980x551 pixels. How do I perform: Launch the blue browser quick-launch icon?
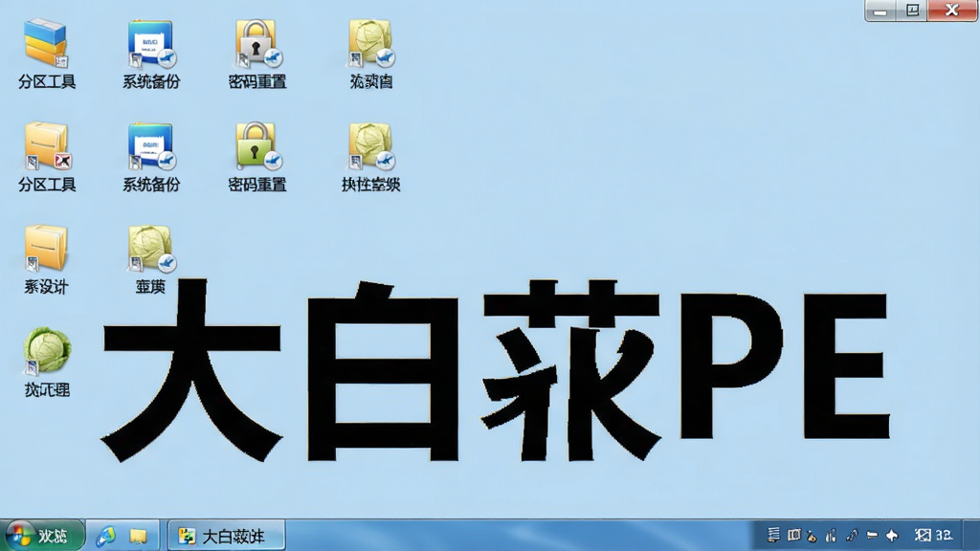click(x=105, y=536)
